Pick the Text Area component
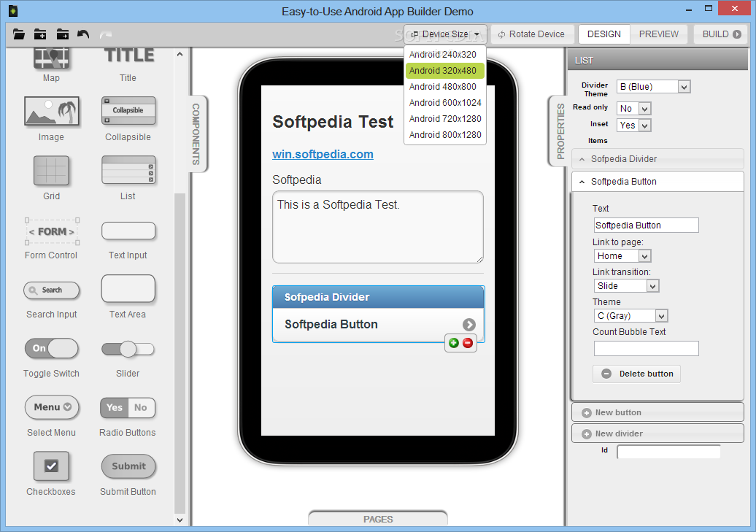756x532 pixels. (x=128, y=289)
